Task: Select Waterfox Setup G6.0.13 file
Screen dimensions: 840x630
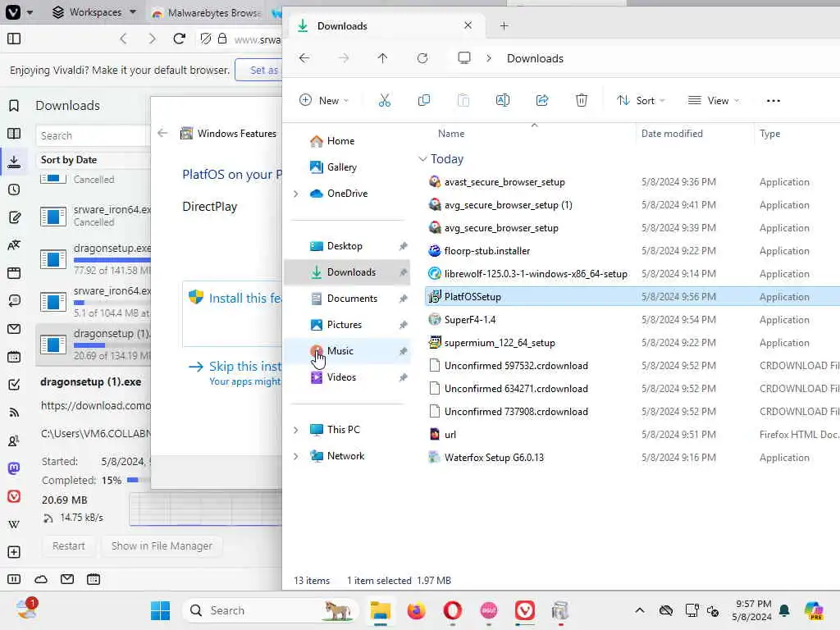Action: [x=494, y=458]
